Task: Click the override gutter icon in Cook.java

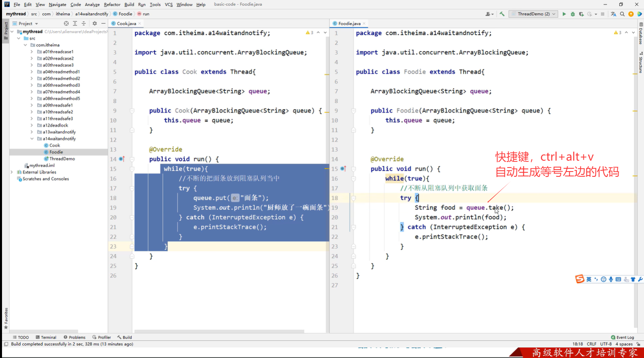Action: tap(122, 159)
